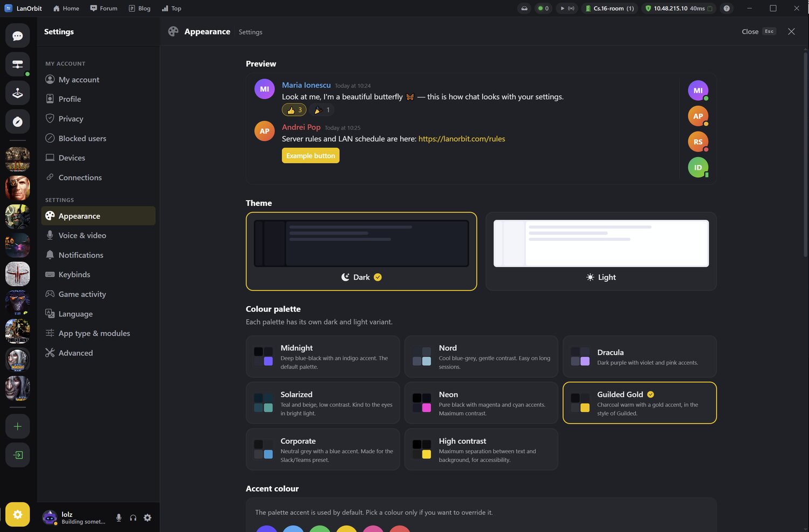Image resolution: width=809 pixels, height=532 pixels.
Task: Click the thumbs up reaction with 3
Action: point(294,110)
